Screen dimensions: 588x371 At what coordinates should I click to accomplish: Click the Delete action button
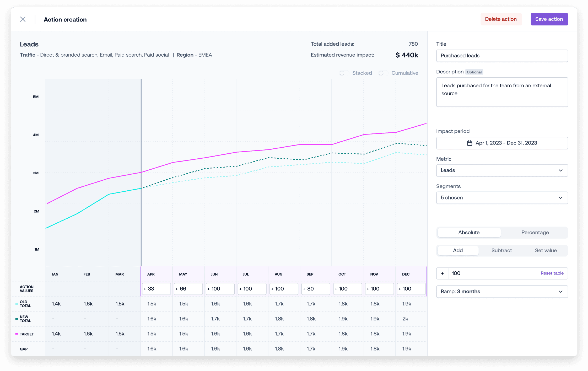(x=501, y=19)
